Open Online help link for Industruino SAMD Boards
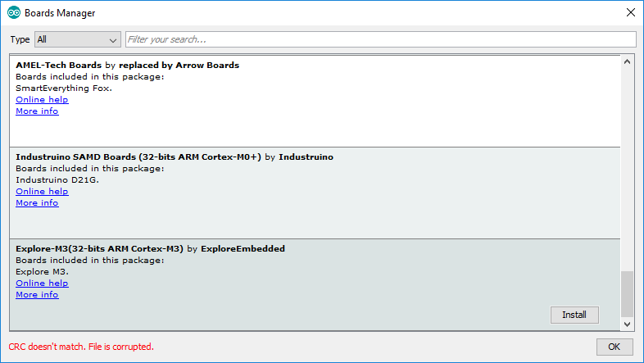644x363 pixels. [42, 192]
